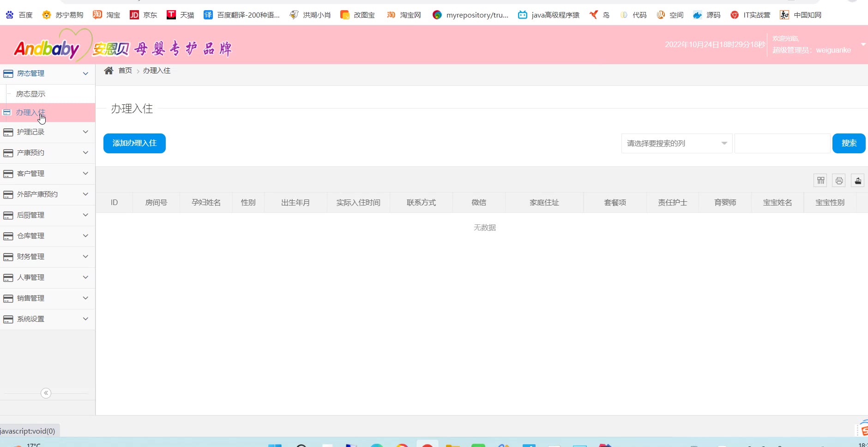Screen dimensions: 868x447
Task: Click the 添加办理入住 button
Action: (134, 143)
